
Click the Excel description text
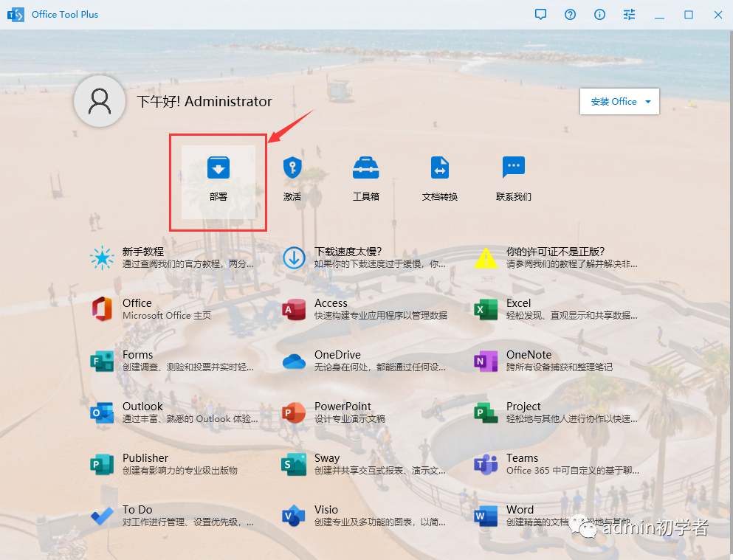[x=572, y=316]
